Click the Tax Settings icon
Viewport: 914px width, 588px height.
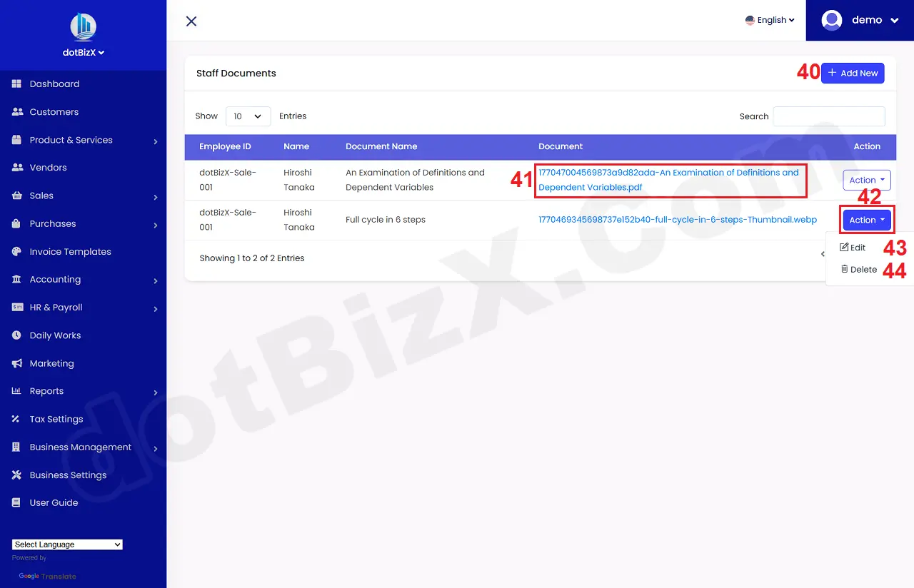pos(16,419)
